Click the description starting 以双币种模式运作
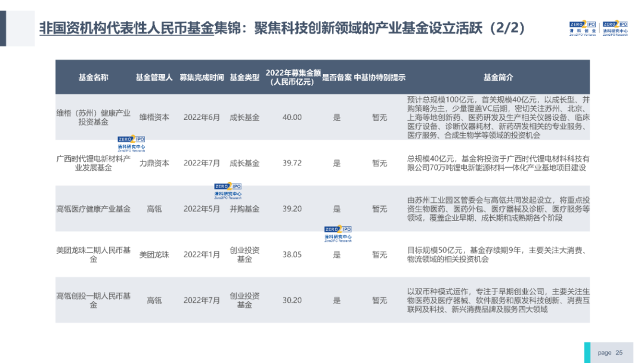Viewport: 644px width, 363px height. [x=498, y=300]
